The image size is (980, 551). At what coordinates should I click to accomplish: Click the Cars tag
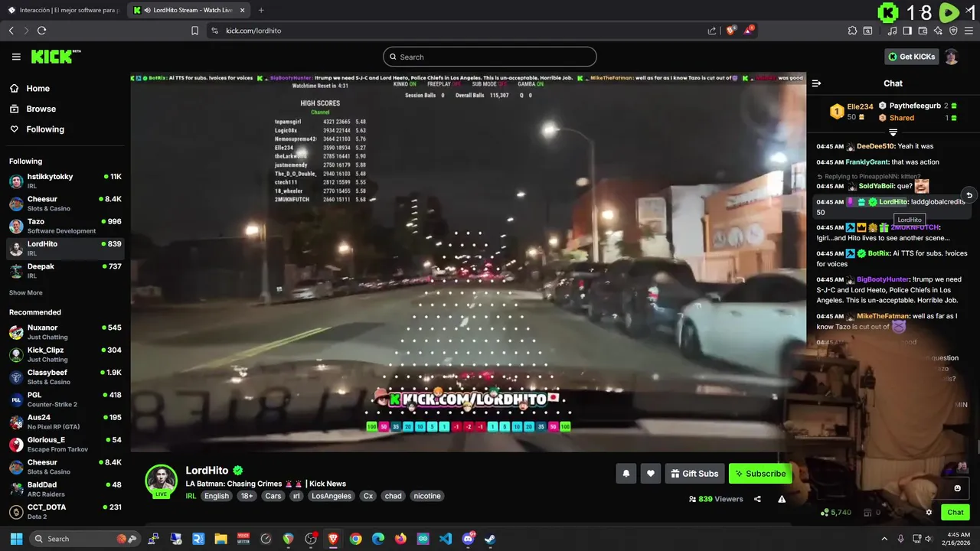pos(273,496)
